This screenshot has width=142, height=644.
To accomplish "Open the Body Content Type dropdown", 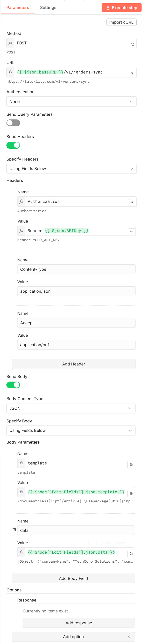I will (x=71, y=408).
